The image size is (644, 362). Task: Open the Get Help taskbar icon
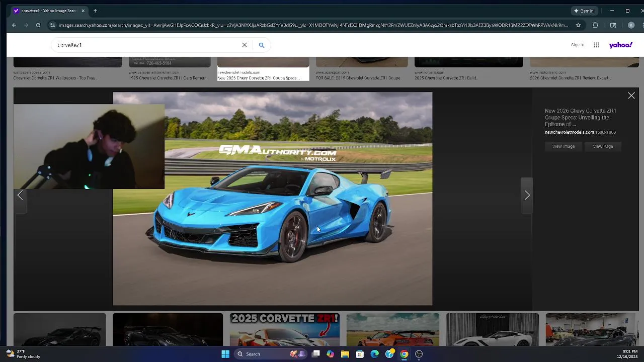coord(389,354)
